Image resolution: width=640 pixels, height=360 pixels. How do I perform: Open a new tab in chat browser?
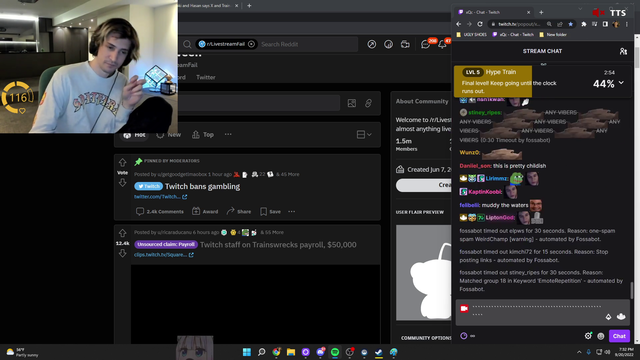click(541, 12)
